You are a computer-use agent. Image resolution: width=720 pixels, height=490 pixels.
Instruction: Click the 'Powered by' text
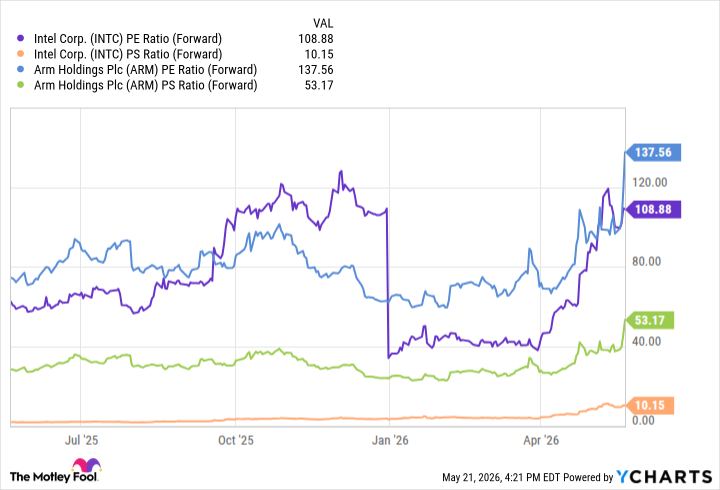click(x=588, y=478)
